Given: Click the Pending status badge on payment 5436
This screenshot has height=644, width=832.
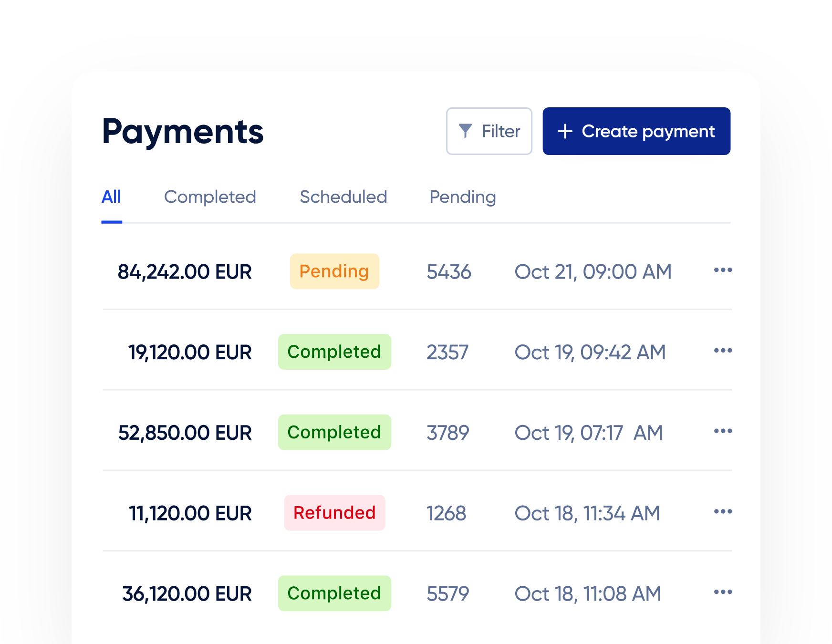Looking at the screenshot, I should tap(334, 271).
